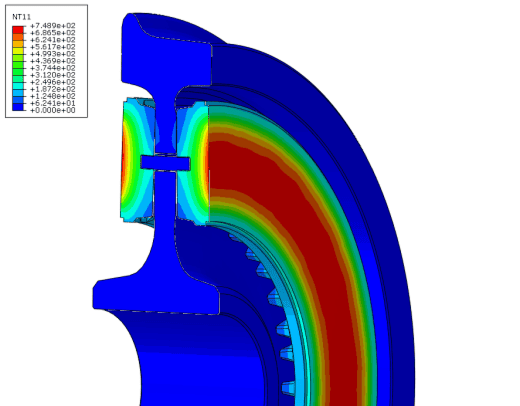Select the small horizontal pin cross-section in hub
Image resolution: width=520 pixels, height=406 pixels.
166,163
